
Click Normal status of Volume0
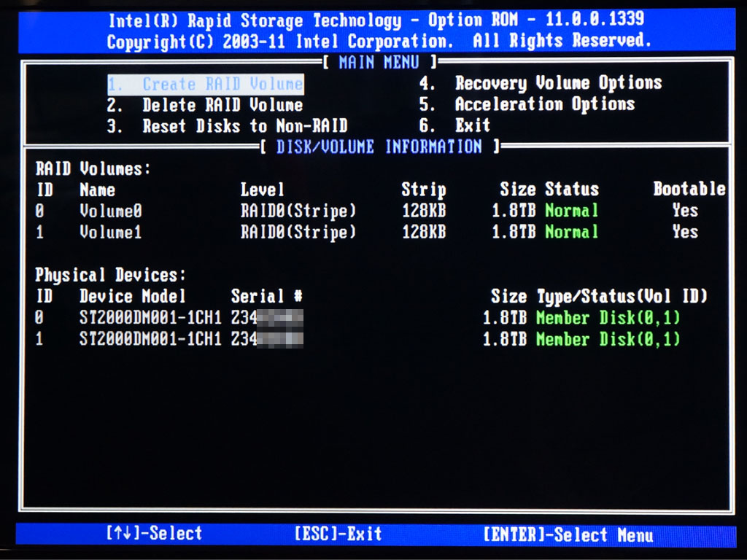pos(572,211)
